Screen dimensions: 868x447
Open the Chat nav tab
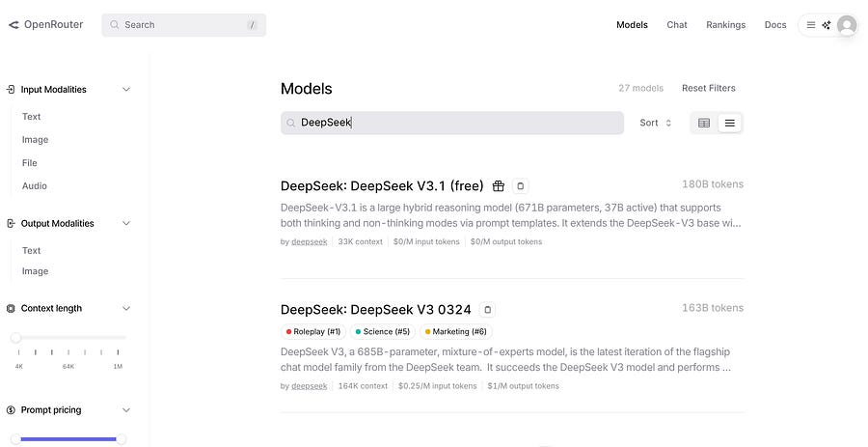tap(677, 25)
